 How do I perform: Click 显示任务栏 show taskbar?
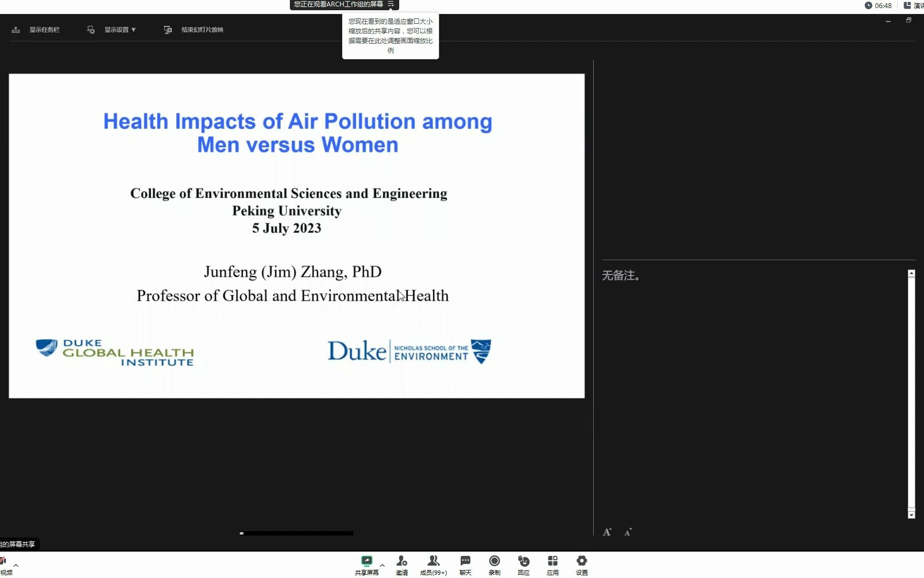(44, 30)
